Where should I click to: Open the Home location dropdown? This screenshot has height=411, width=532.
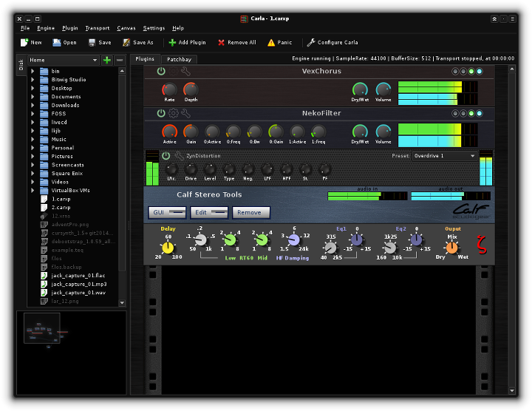pyautogui.click(x=64, y=60)
